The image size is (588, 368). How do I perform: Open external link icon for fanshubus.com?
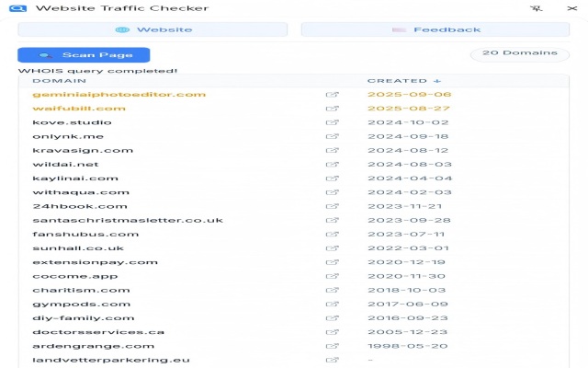click(333, 235)
